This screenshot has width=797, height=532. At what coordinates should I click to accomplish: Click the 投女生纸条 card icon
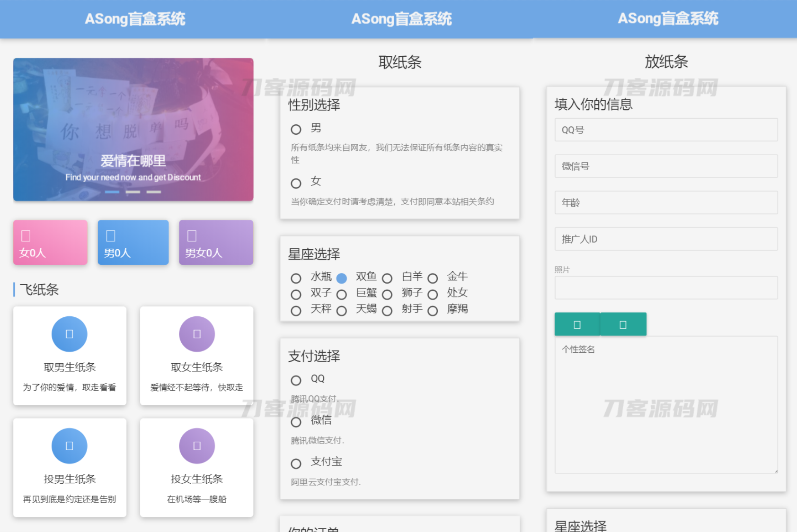tap(196, 445)
